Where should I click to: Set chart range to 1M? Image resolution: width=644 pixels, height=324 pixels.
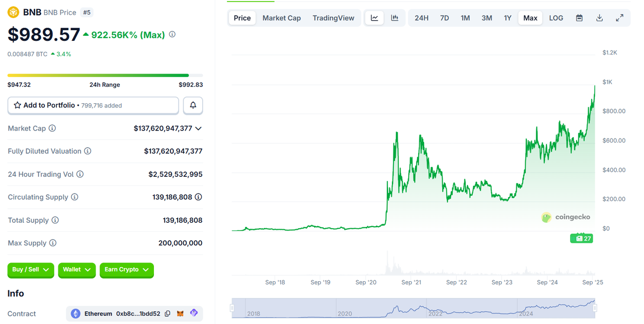465,18
